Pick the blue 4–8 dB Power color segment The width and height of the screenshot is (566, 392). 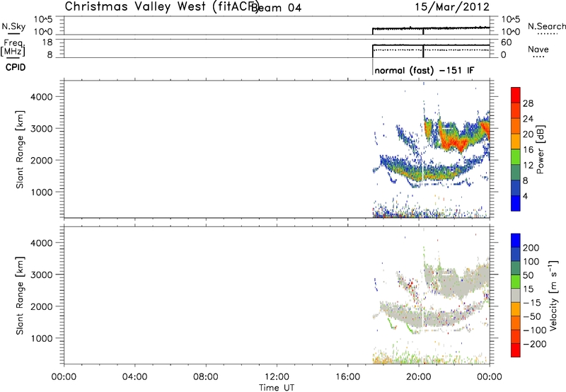516,188
